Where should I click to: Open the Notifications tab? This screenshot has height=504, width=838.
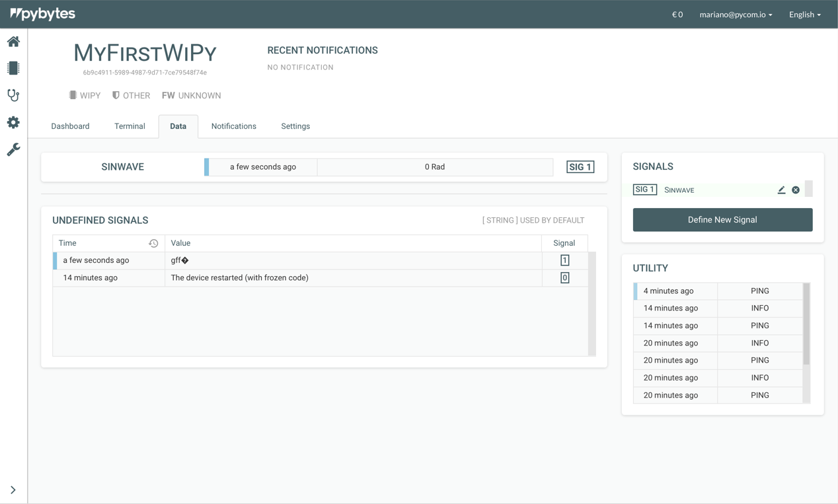coord(233,126)
